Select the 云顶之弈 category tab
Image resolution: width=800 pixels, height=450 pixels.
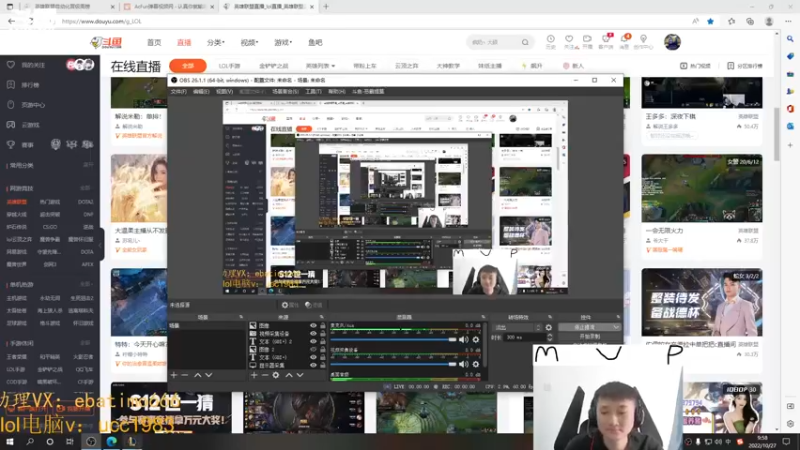407,66
